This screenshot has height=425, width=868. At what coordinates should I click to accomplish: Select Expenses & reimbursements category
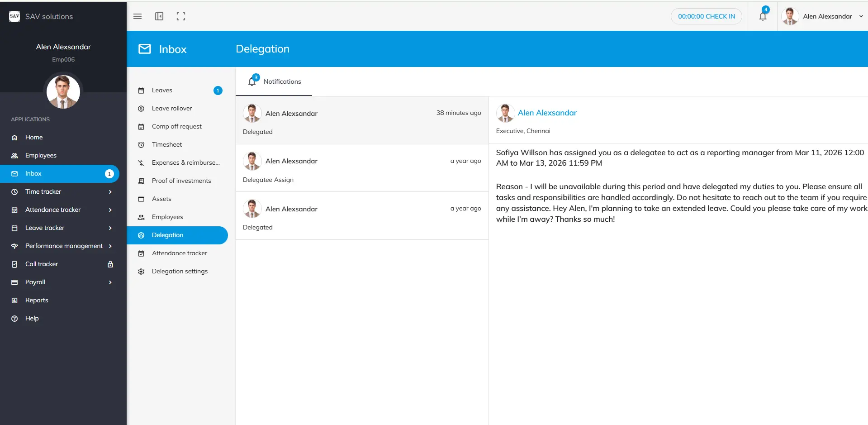point(185,163)
